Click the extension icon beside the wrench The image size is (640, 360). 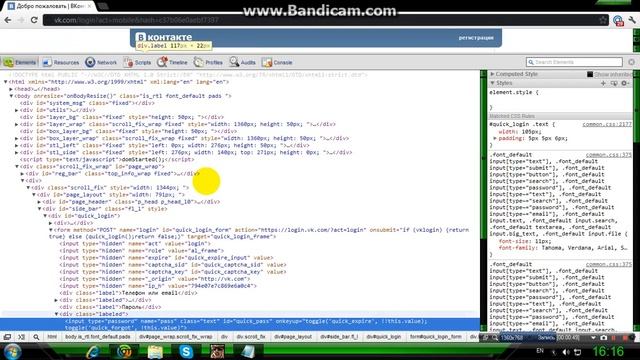[x=618, y=20]
